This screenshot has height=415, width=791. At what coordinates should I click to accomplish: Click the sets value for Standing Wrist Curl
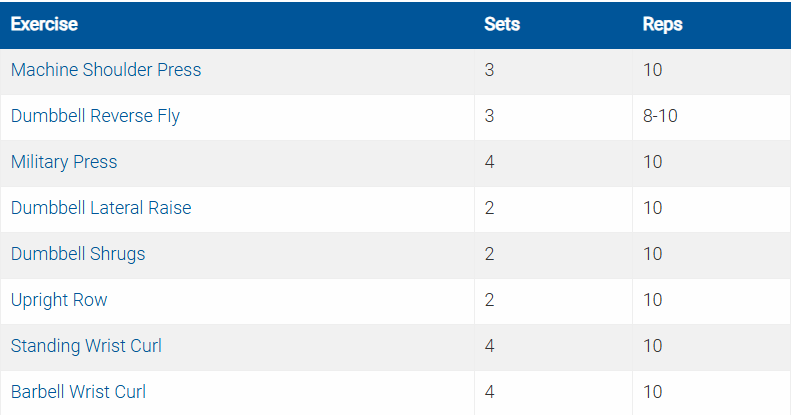tap(490, 346)
